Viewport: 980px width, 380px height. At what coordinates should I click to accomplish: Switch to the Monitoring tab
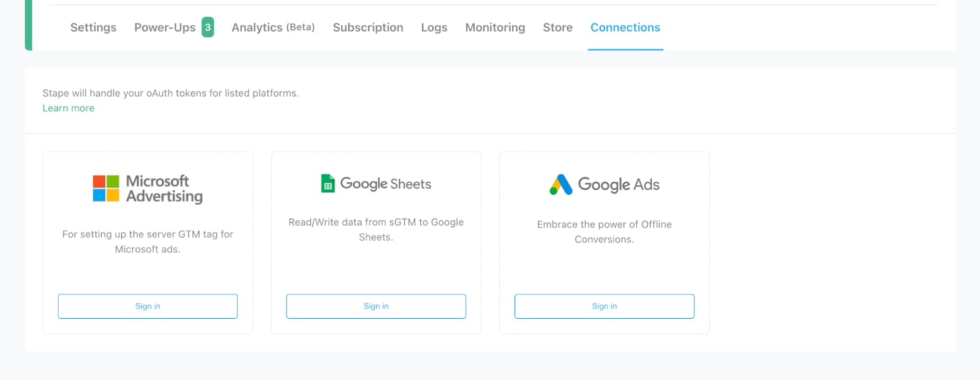(495, 28)
